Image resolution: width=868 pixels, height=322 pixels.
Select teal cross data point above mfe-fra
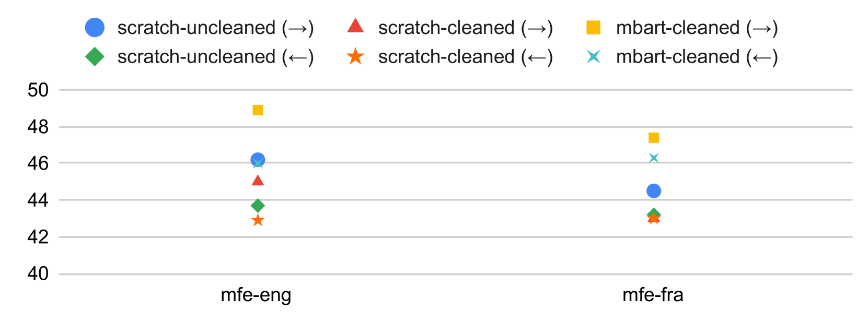tap(654, 158)
